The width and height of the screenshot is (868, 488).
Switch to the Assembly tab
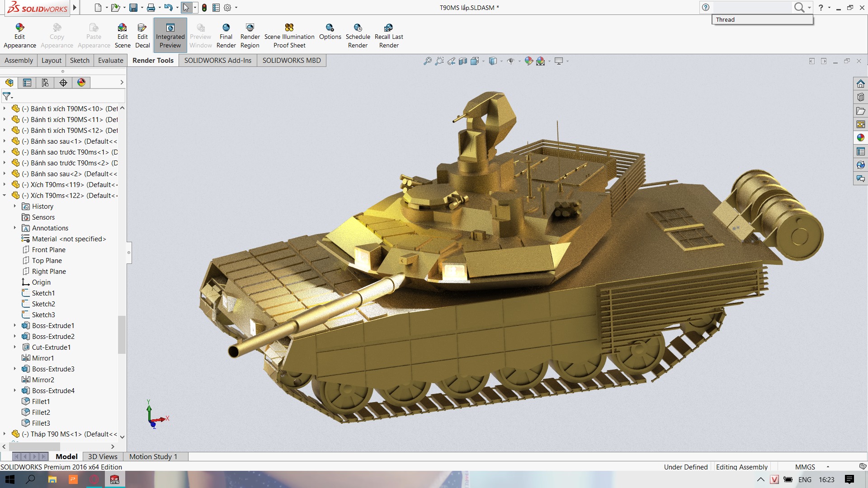(x=19, y=60)
